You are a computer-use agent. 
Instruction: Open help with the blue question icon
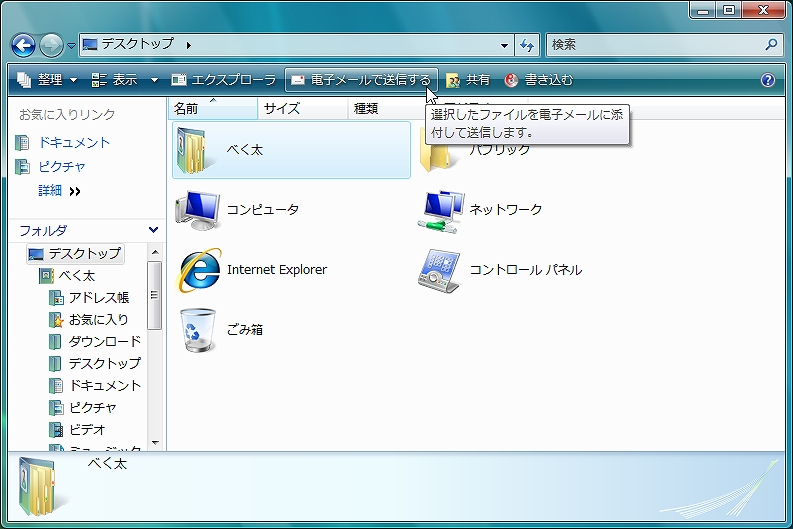pyautogui.click(x=768, y=80)
